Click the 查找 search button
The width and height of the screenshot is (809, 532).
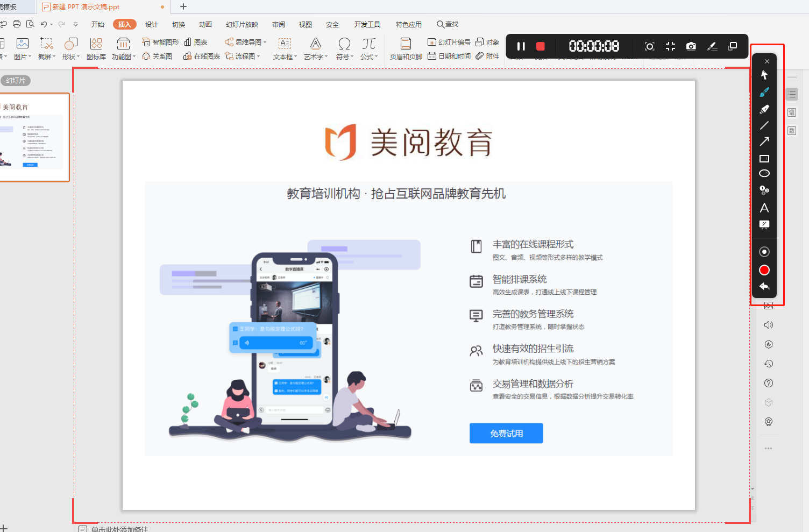click(x=448, y=24)
